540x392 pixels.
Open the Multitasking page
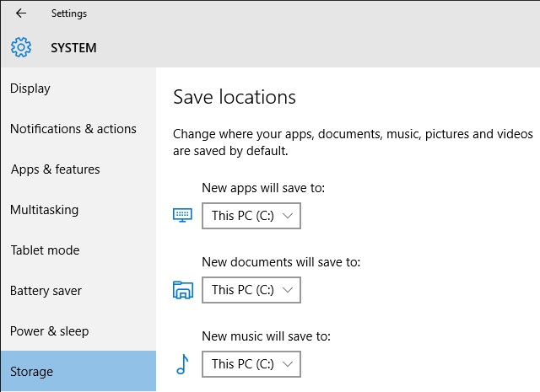pyautogui.click(x=44, y=210)
